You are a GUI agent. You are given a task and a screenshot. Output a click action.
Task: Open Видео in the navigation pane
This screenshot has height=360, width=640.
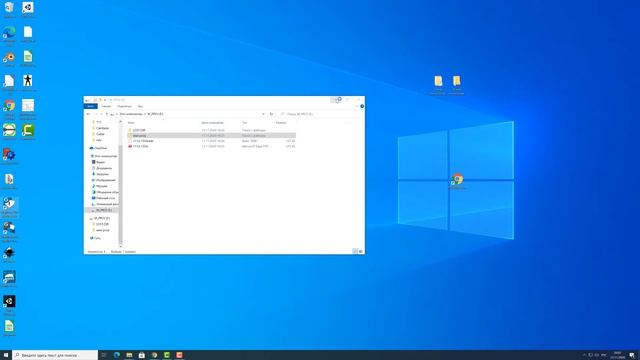click(99, 162)
